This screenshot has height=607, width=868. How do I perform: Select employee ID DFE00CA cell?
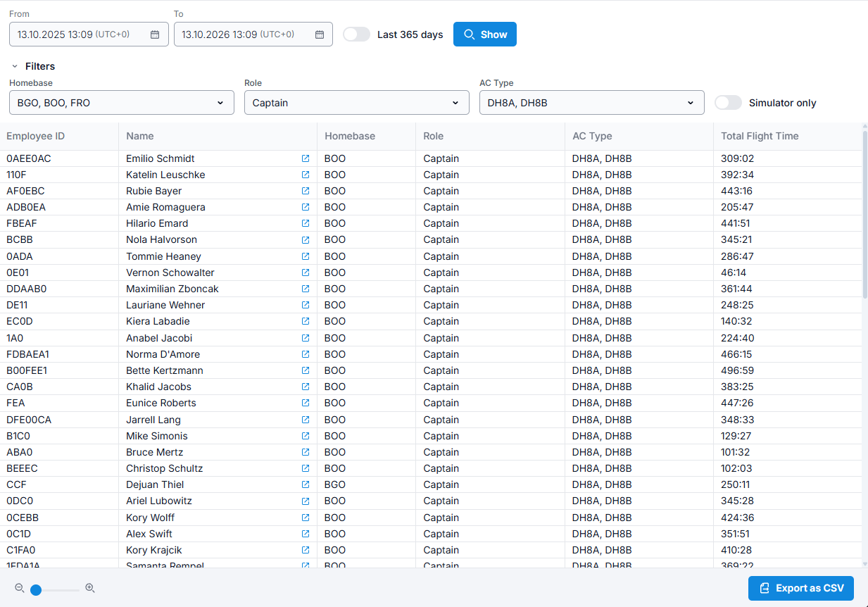[59, 420]
